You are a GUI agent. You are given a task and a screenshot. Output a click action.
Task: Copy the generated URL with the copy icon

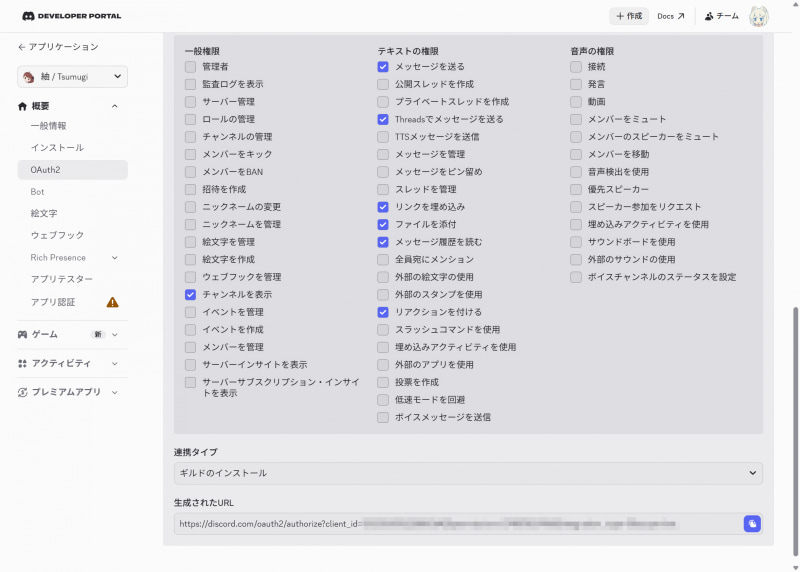pos(752,524)
